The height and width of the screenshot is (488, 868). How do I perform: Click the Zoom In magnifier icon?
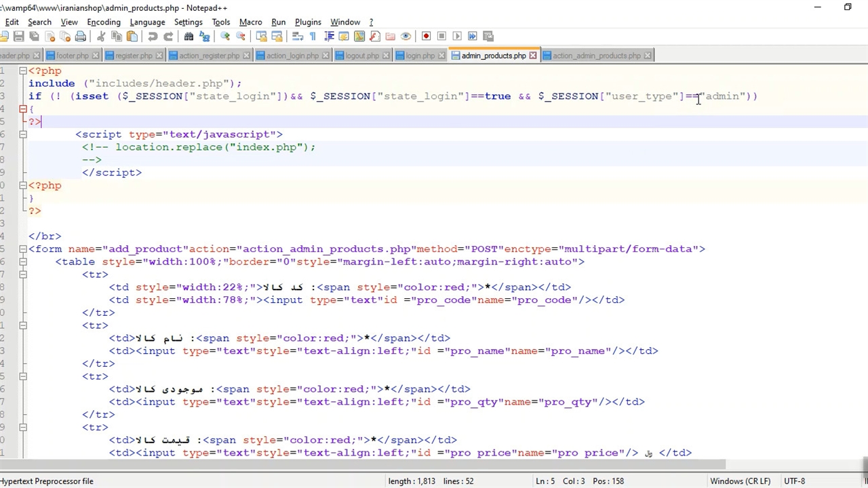point(225,36)
